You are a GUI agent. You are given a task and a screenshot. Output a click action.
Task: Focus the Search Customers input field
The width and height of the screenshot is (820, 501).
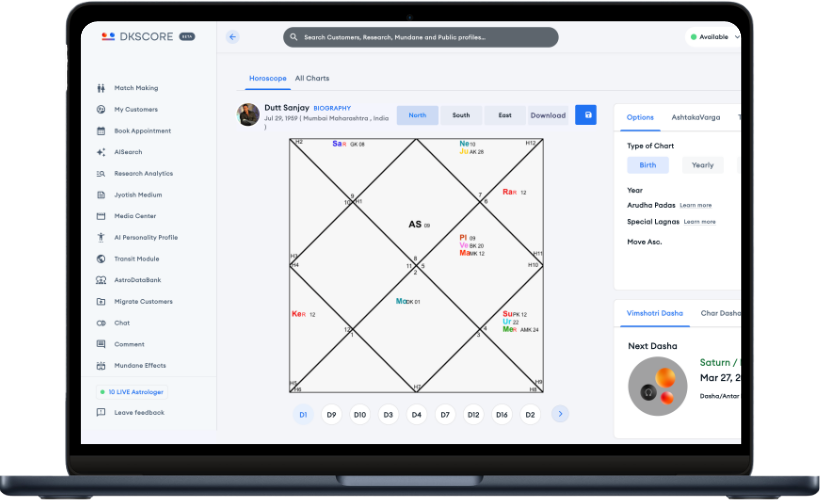coord(421,37)
